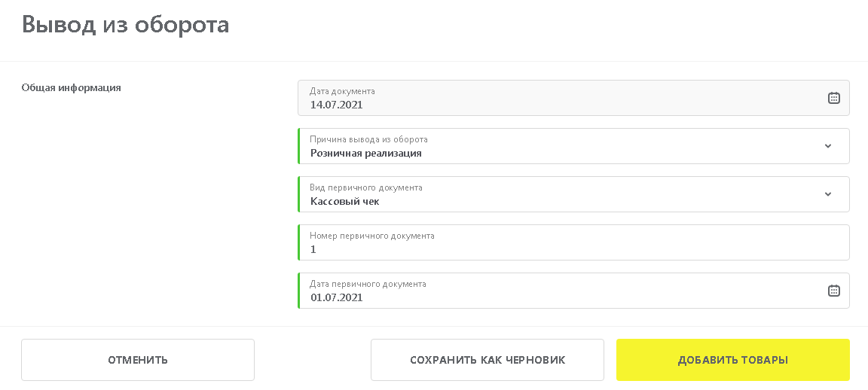
Task: Click the Номер первичного документа label
Action: click(x=372, y=236)
